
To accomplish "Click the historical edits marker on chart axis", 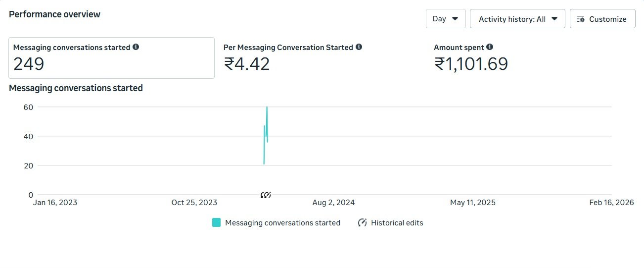I will click(266, 195).
